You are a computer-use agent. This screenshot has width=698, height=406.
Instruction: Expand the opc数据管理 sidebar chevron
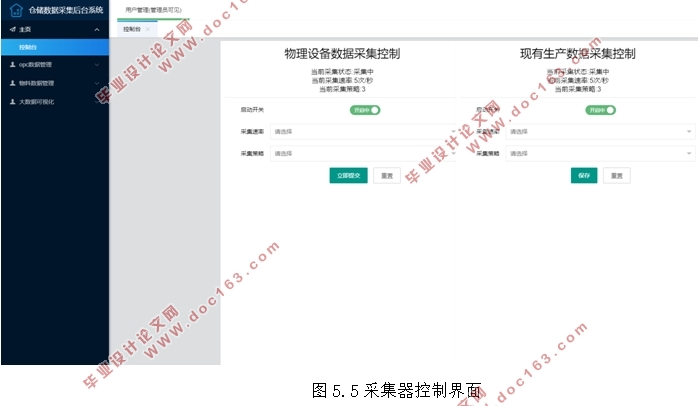pos(97,65)
